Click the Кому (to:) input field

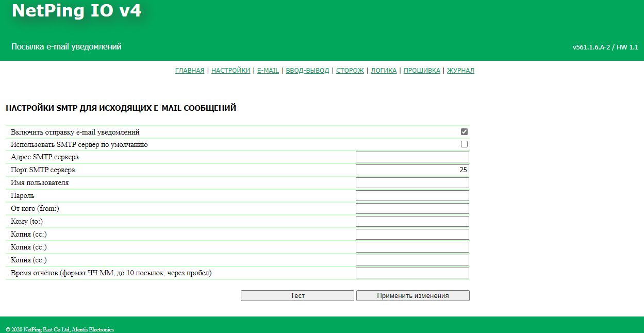(412, 222)
